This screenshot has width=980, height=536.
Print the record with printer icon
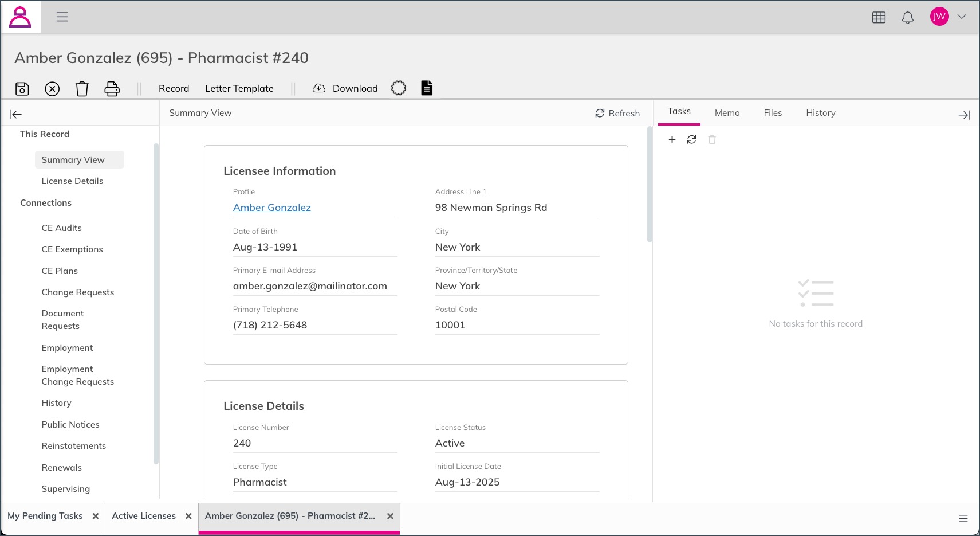coord(112,88)
